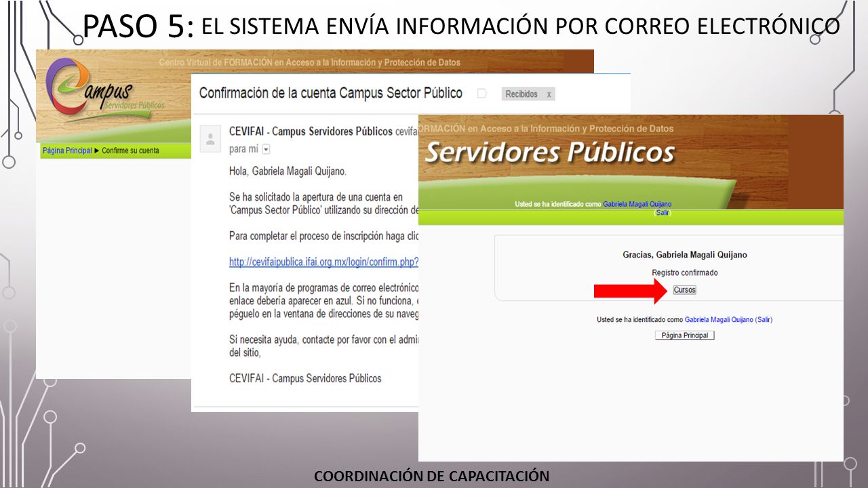Expand the 'para mí' details dropdown arrow
Screen dimensions: 868x488
click(x=266, y=149)
